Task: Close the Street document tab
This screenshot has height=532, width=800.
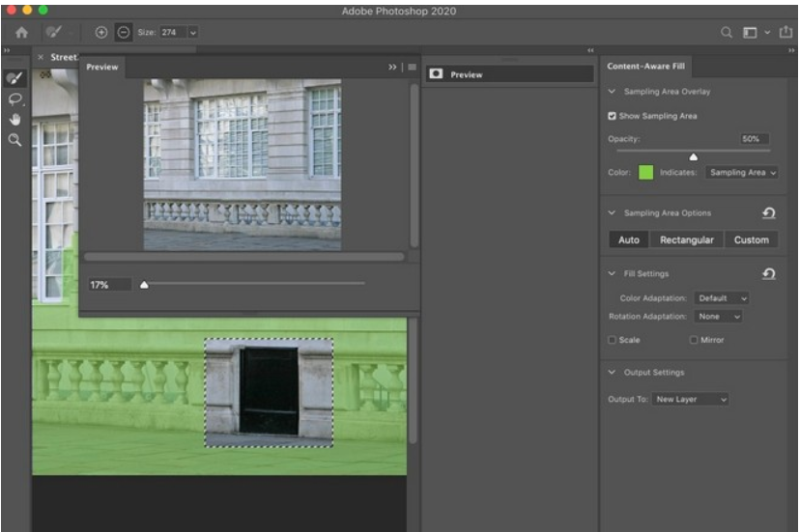Action: [41, 57]
